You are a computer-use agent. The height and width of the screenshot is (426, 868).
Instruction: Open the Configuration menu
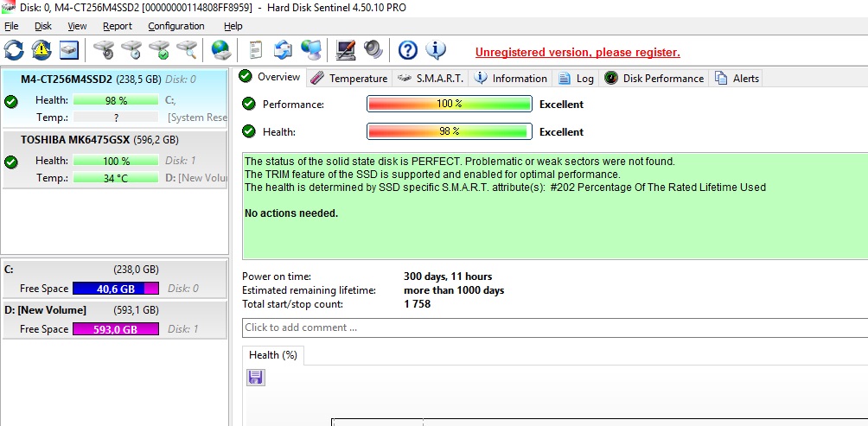click(x=176, y=26)
